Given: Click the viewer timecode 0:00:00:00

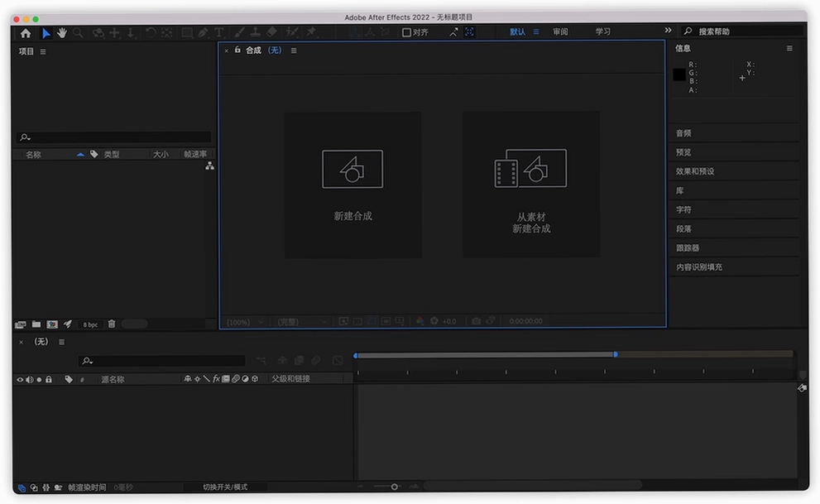Looking at the screenshot, I should pyautogui.click(x=525, y=322).
